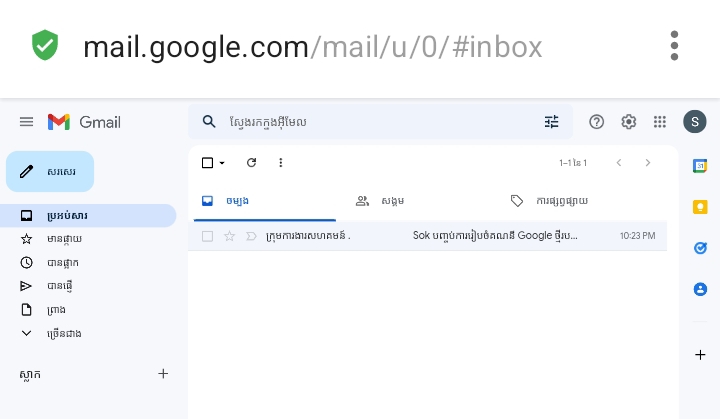The height and width of the screenshot is (419, 720).
Task: Expand the More chevron in left sidebar
Action: pos(27,333)
